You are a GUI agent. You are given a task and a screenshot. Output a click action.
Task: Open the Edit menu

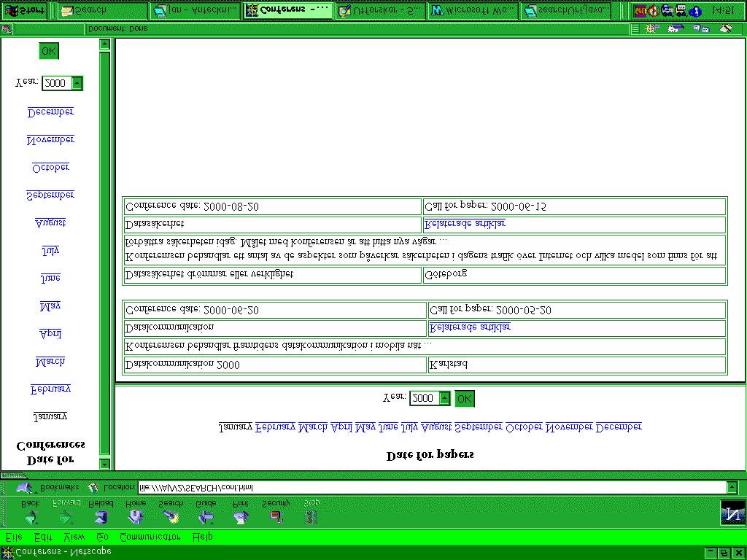point(43,537)
